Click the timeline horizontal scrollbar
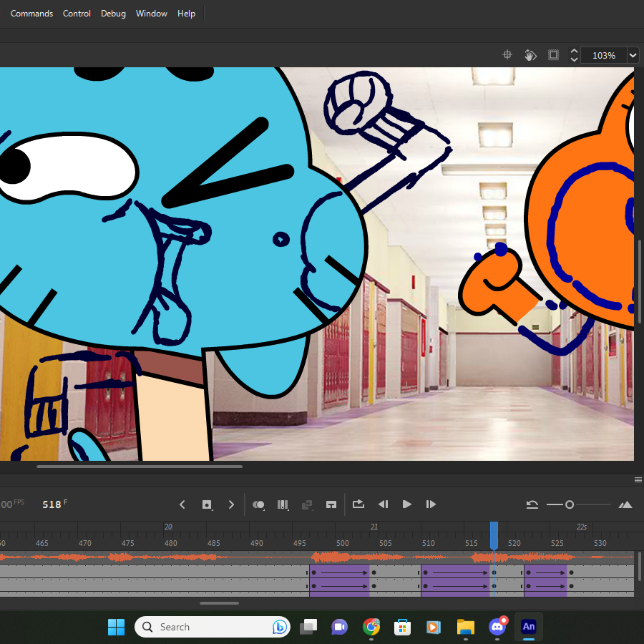 click(x=219, y=603)
